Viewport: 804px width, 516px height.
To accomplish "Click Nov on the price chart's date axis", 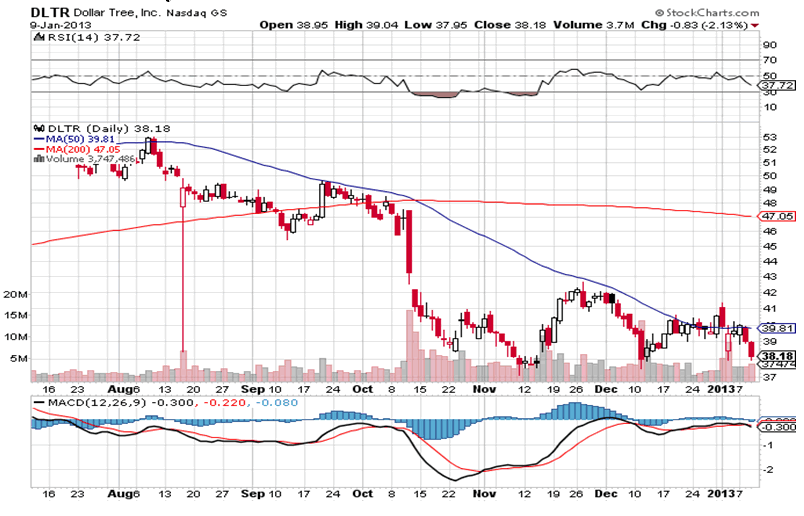I will point(485,389).
